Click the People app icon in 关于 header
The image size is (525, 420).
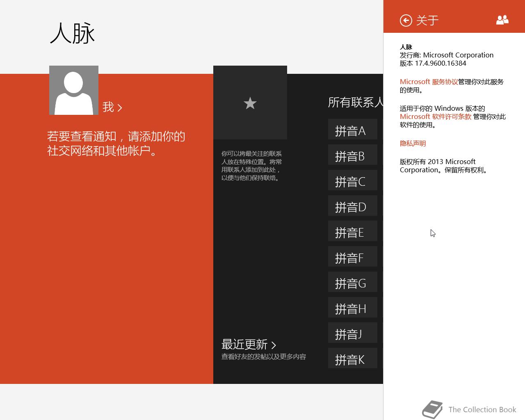[x=502, y=20]
